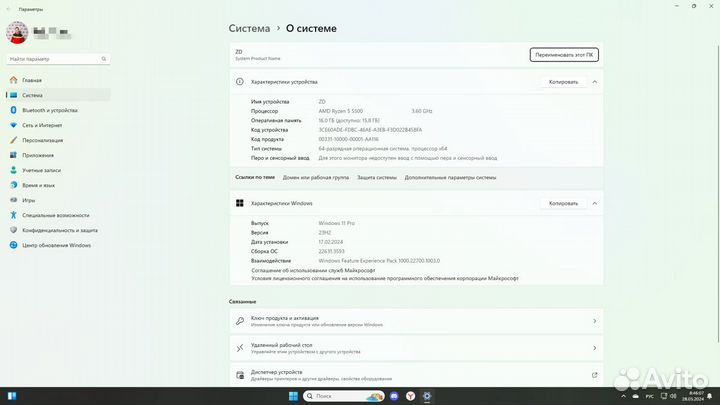Open Bluetooth и устройства settings
720x405 pixels.
58,110
